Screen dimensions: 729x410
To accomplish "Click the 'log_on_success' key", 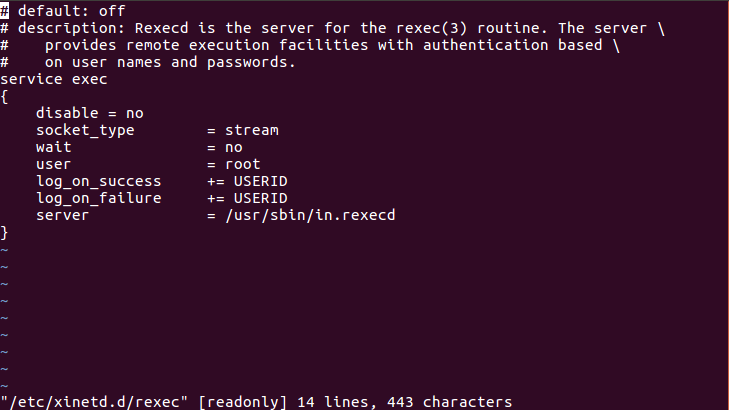I will click(98, 181).
